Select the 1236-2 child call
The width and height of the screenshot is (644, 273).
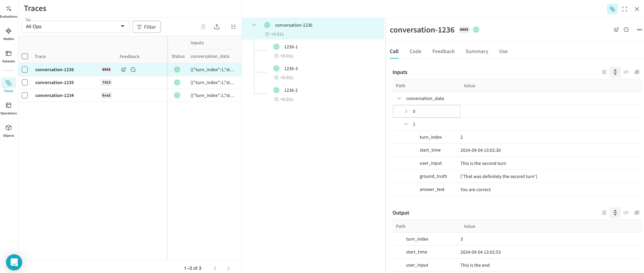tap(291, 90)
